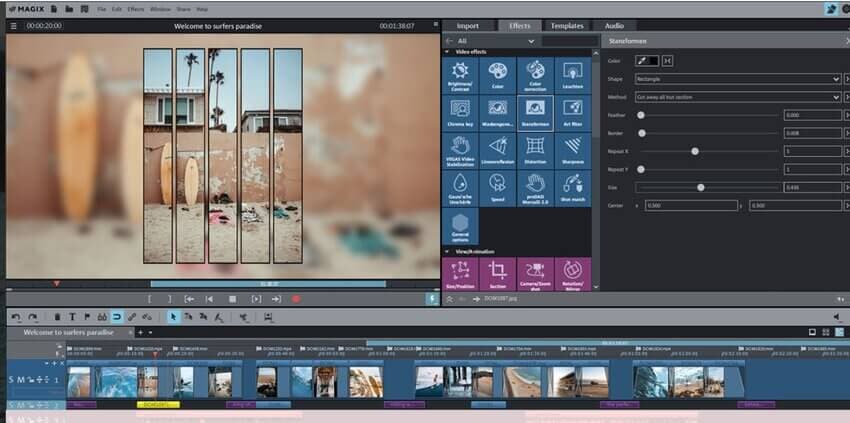Screen dimensions: 850x423
Task: Toggle Solo (S) on track 1
Action: click(x=11, y=380)
